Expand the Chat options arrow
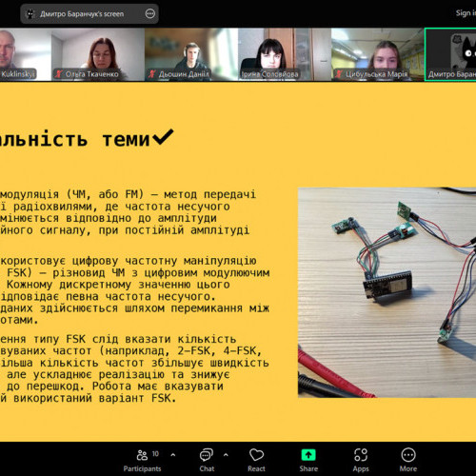The image size is (476, 476). pyautogui.click(x=226, y=455)
